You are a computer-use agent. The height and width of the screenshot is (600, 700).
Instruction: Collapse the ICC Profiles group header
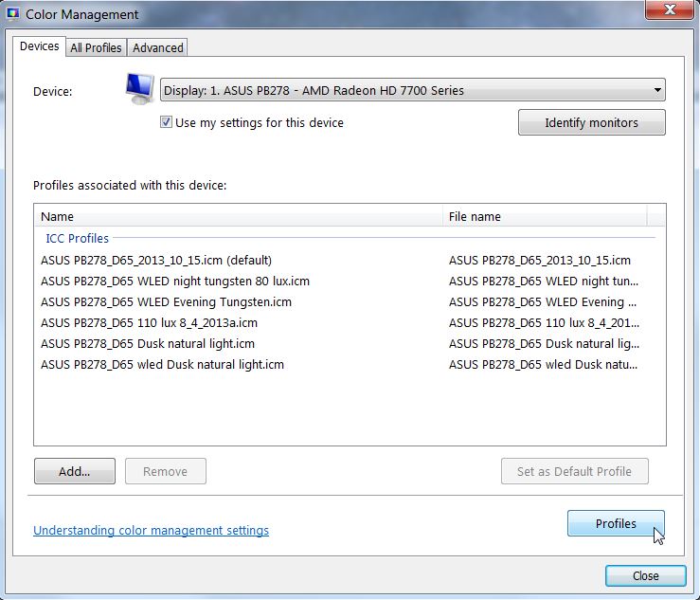coord(78,238)
